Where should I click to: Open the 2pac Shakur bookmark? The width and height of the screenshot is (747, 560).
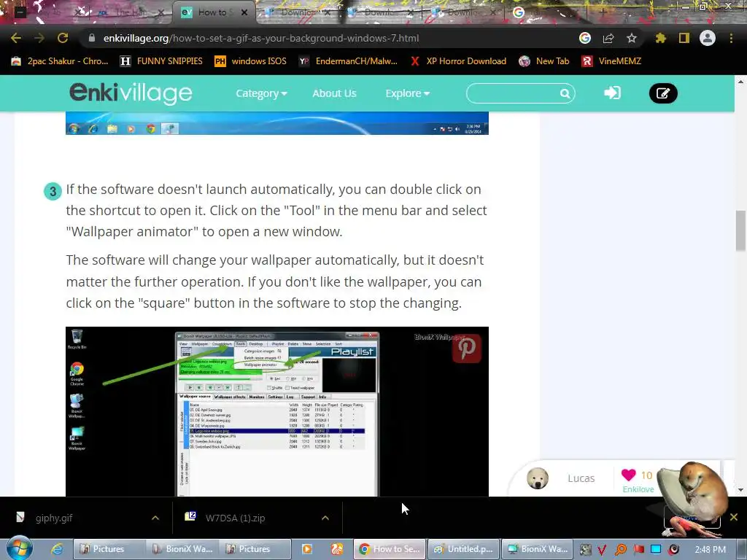click(x=60, y=61)
